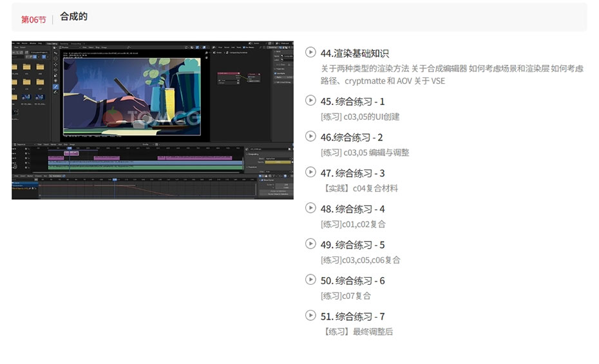Open lesson title 47. 综合练习 - 3
599x364 pixels.
(352, 173)
